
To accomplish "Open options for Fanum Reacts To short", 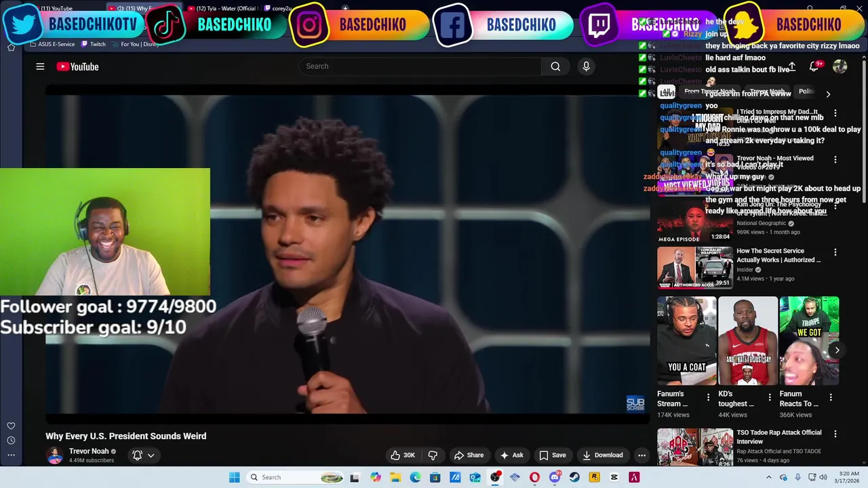I will (x=830, y=397).
